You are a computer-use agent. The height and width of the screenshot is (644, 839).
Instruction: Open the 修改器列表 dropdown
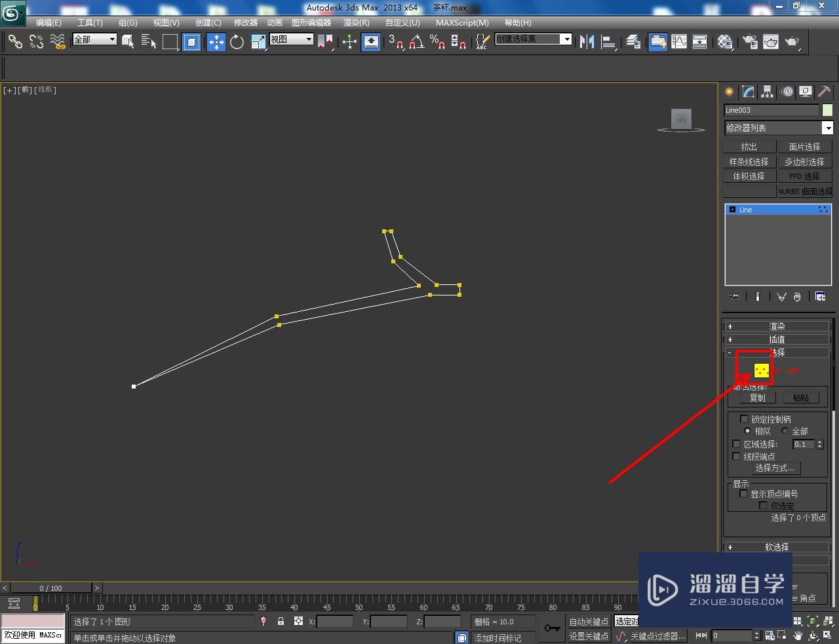click(x=778, y=128)
